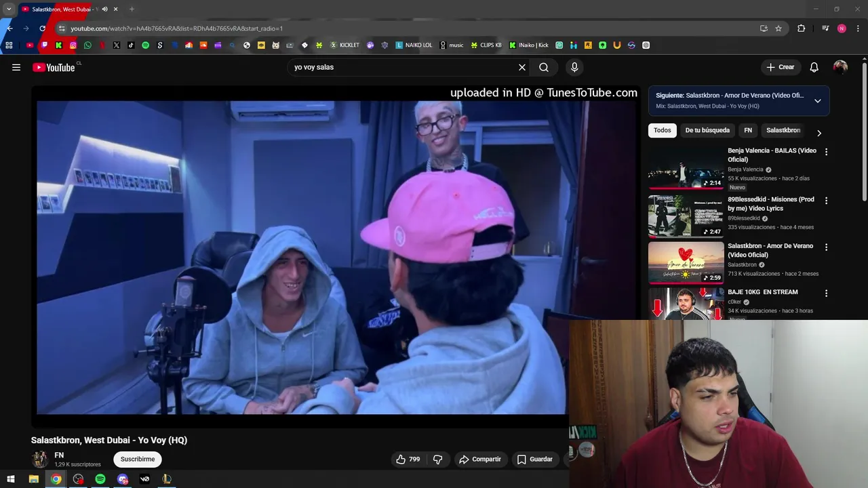The width and height of the screenshot is (868, 488).
Task: Open options for BAJE 10KG EN STREAM
Action: click(x=826, y=293)
